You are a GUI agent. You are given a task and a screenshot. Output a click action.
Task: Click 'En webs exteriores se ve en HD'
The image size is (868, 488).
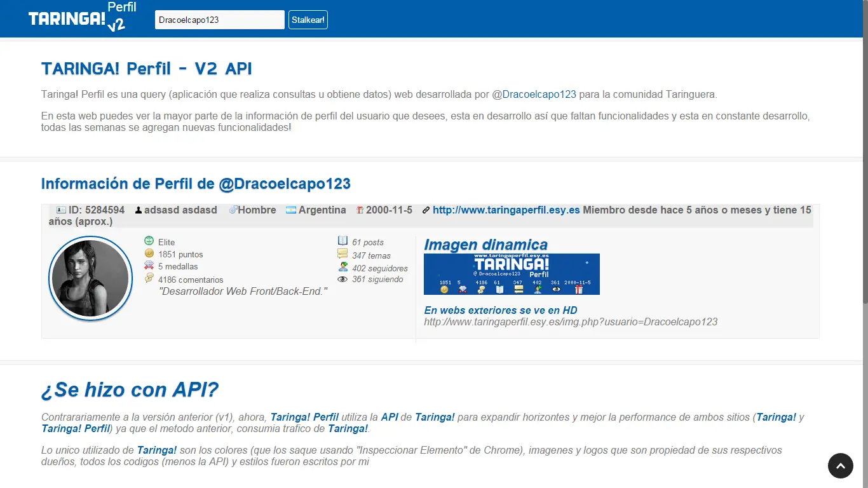pyautogui.click(x=501, y=310)
